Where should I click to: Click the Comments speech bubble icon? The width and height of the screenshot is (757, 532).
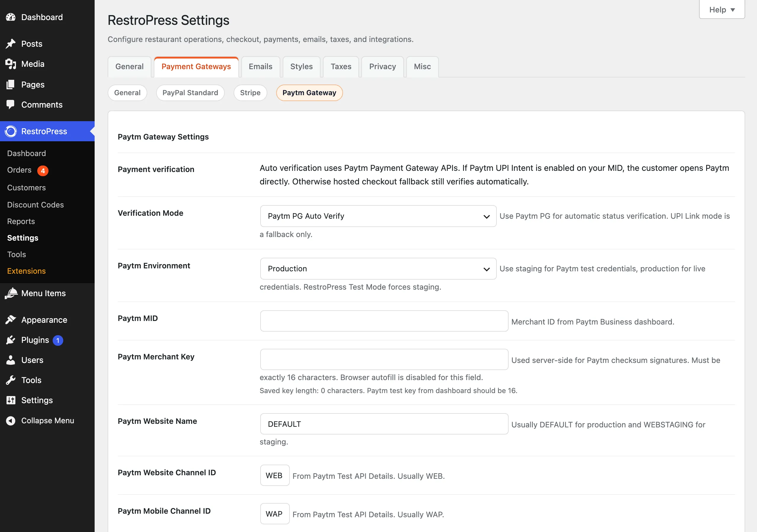11,105
